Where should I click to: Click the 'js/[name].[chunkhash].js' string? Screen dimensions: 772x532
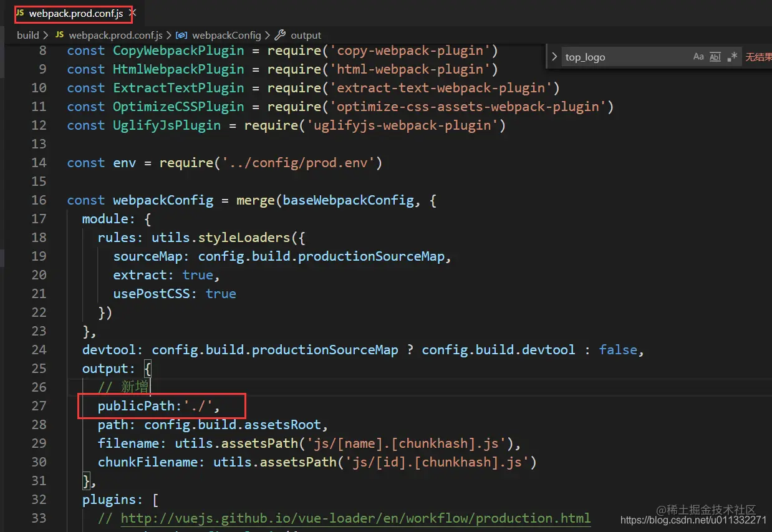[405, 443]
